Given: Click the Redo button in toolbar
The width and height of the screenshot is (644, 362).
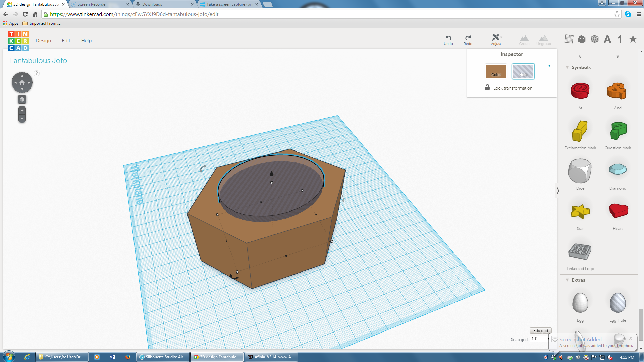Looking at the screenshot, I should [468, 39].
